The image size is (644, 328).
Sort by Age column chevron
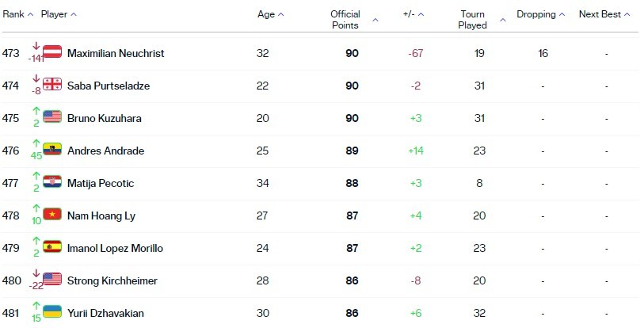(x=281, y=14)
